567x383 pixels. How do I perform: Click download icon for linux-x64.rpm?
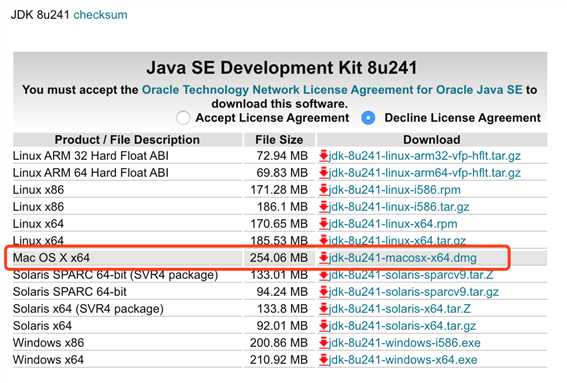(x=324, y=224)
